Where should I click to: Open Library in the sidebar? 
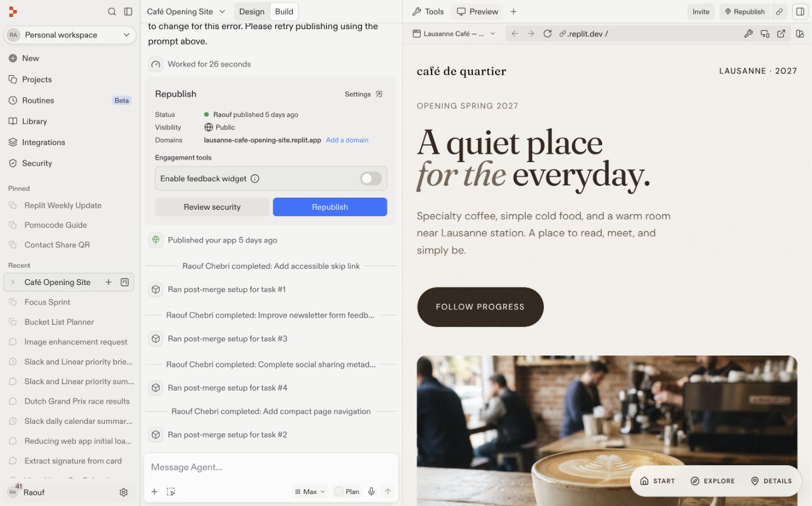pos(69,121)
